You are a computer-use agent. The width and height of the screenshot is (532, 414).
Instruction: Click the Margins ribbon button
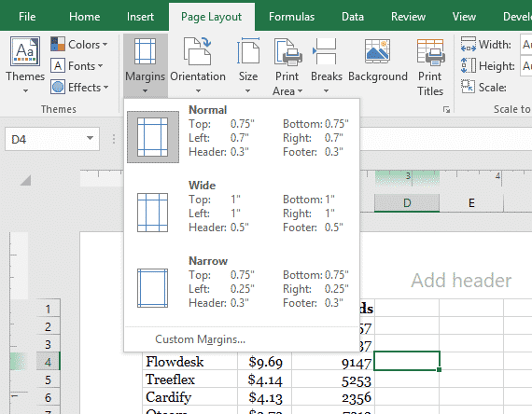146,65
